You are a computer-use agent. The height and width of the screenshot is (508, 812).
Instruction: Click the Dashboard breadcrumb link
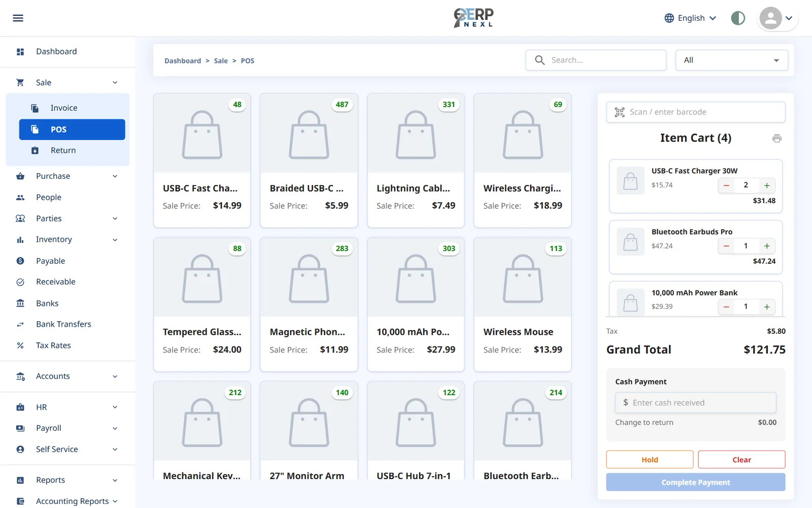[x=183, y=61]
